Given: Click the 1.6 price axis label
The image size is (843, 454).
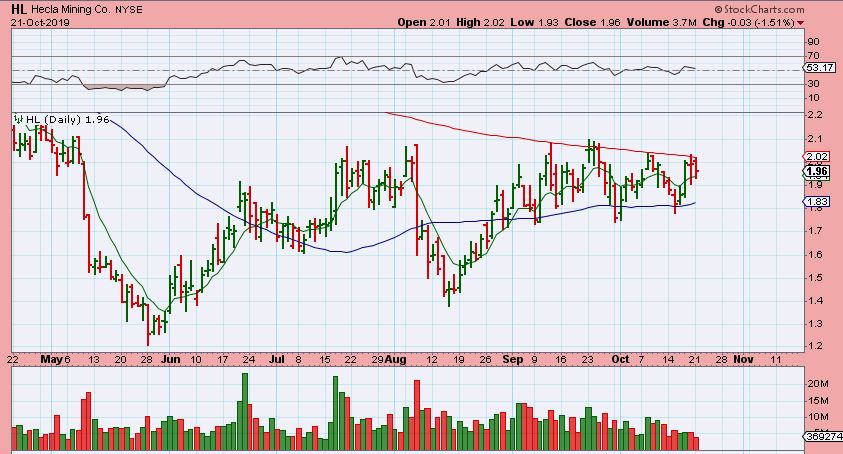Looking at the screenshot, I should [815, 255].
